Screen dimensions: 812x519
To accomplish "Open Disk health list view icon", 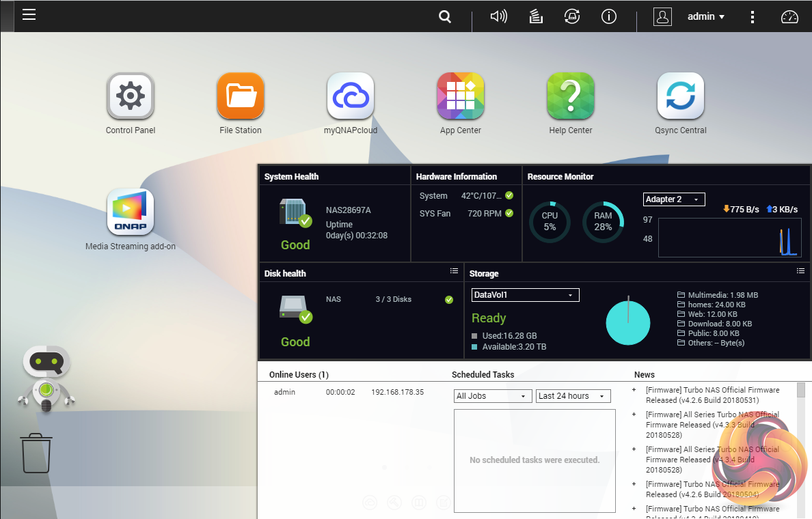I will [x=454, y=270].
